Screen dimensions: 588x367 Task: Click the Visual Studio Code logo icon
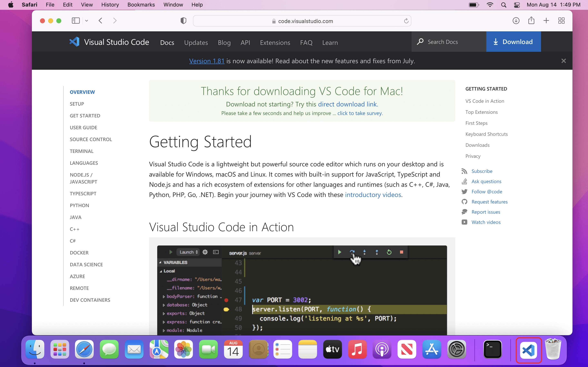[x=74, y=42]
